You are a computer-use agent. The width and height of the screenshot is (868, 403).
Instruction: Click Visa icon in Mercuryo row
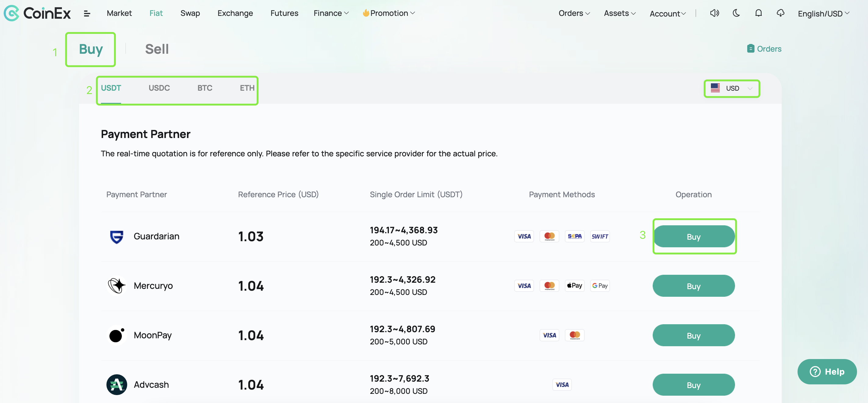click(x=524, y=286)
